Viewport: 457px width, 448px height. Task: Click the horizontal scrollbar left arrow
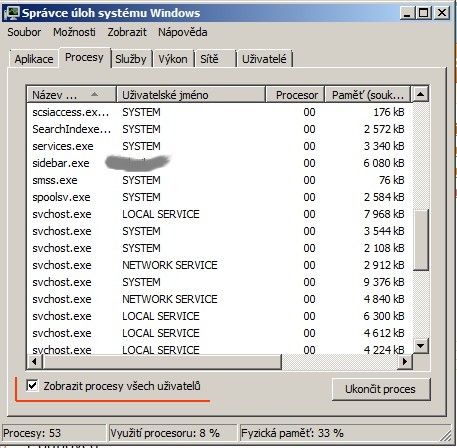[35, 361]
